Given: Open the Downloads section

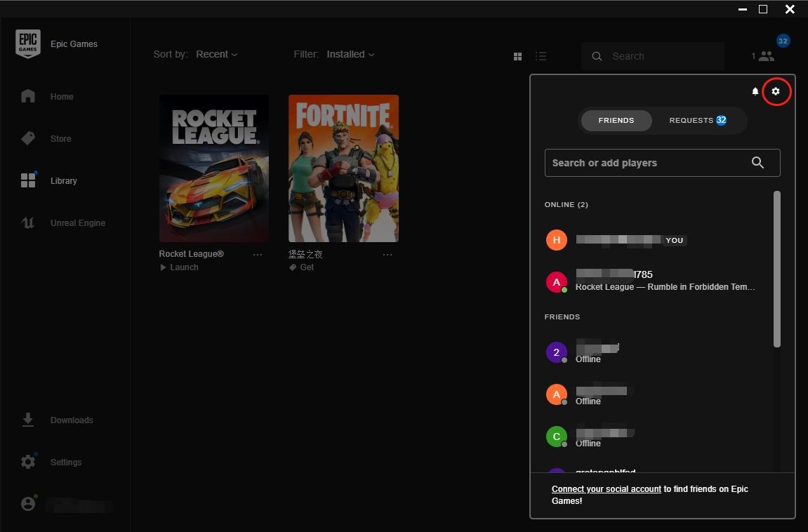Looking at the screenshot, I should pos(71,420).
